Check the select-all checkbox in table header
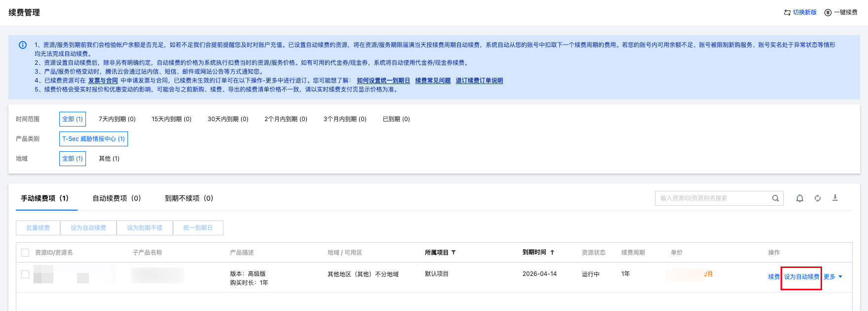This screenshot has height=311, width=868. coord(25,253)
